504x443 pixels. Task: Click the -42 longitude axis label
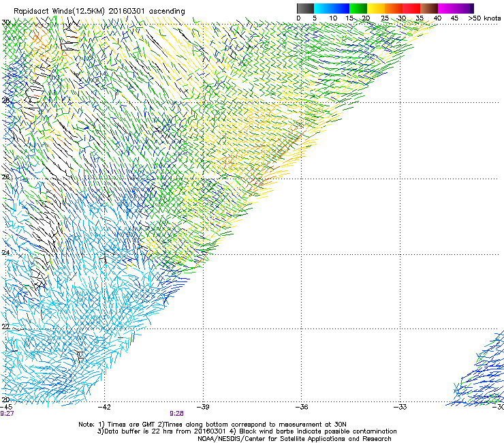[104, 407]
